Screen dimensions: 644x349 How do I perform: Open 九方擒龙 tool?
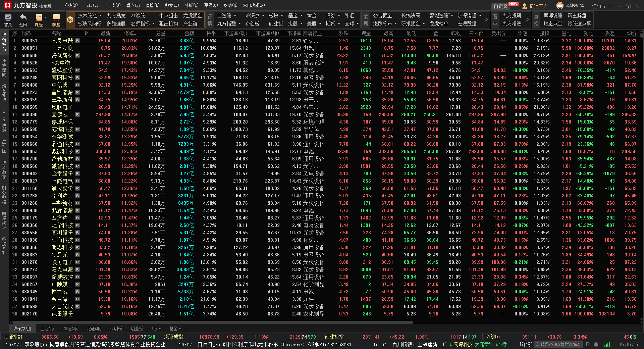tap(116, 15)
